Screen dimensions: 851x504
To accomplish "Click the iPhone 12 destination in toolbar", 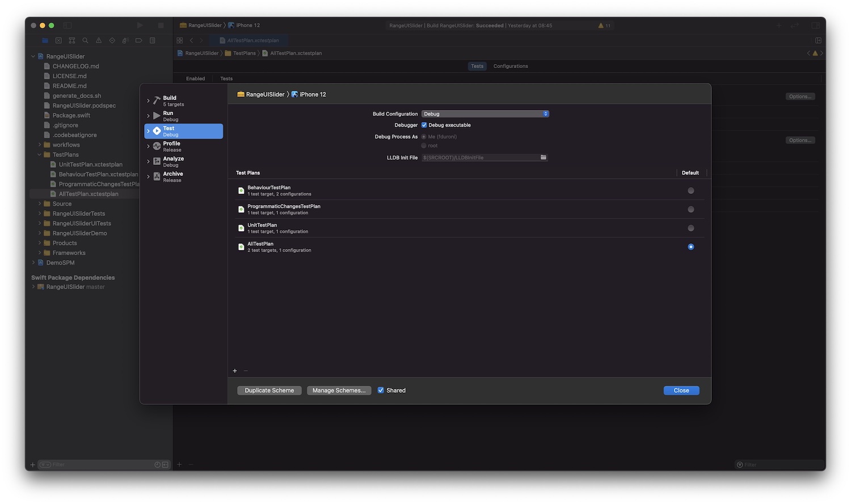I will [245, 26].
